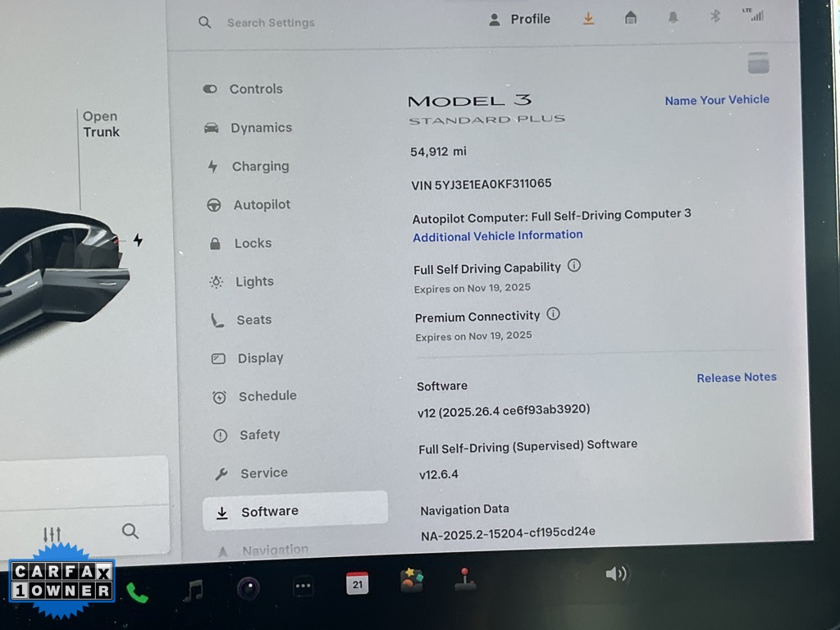Open the equalizer sliders icon on media card
Viewport: 840px width, 630px height.
coord(52,534)
